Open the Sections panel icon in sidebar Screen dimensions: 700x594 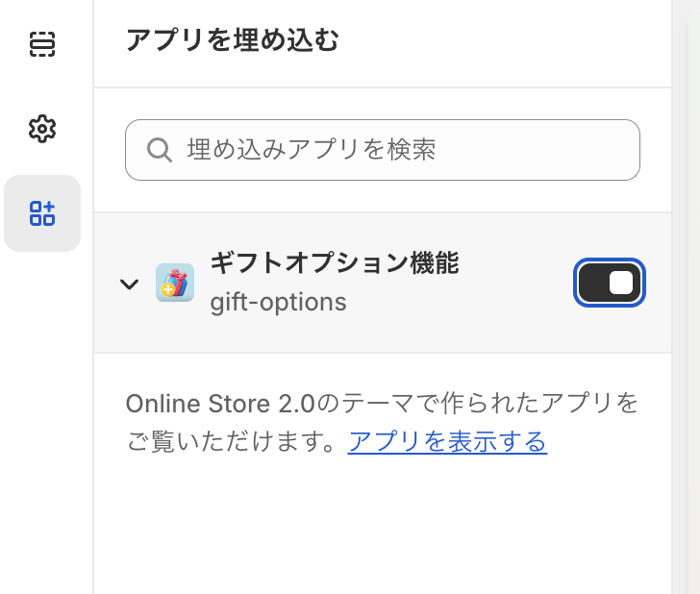coord(42,44)
